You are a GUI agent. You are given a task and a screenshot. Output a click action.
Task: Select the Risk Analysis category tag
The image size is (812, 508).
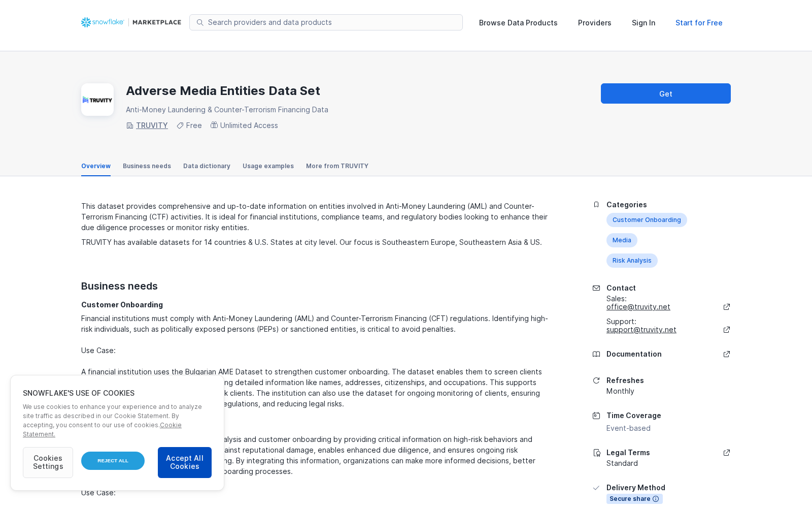click(x=632, y=261)
